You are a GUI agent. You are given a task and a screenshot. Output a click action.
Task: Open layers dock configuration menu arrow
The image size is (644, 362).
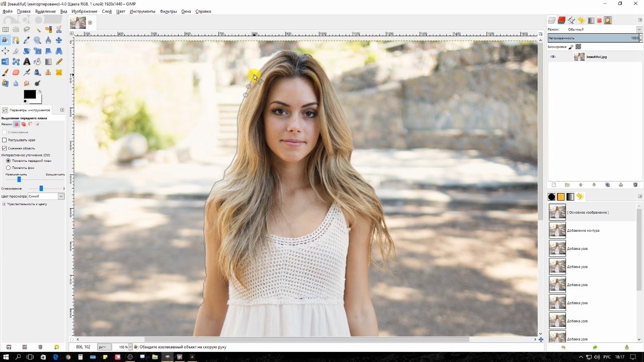(640, 20)
